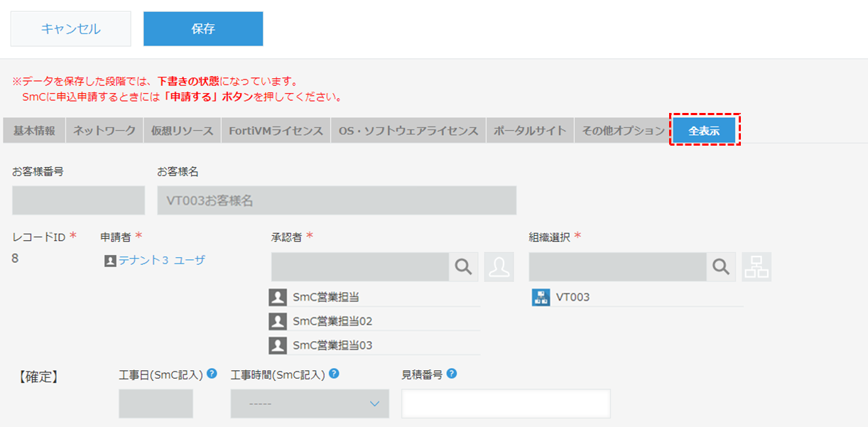Open organization tree icon beside 組織選択 search
The height and width of the screenshot is (427, 868).
point(757,266)
